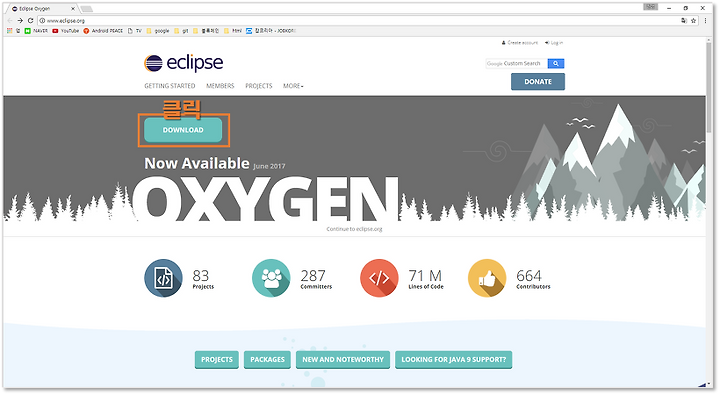
Task: Open the Apps grid bookmark icon
Action: [x=10, y=31]
